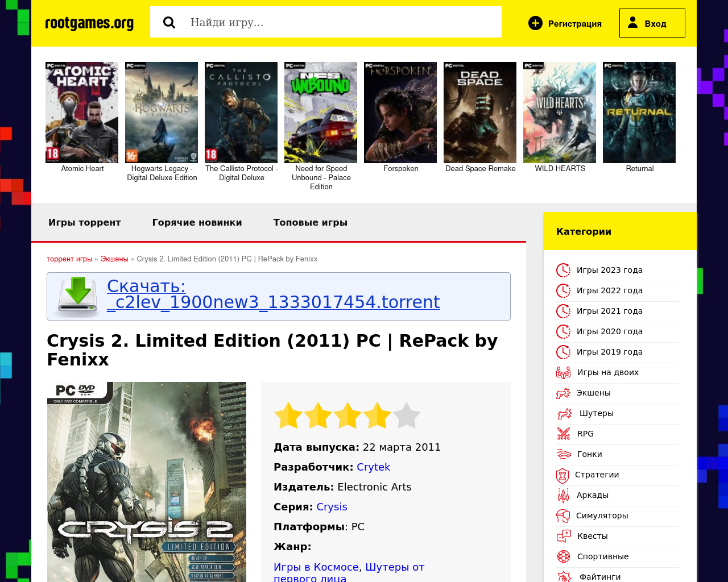Image resolution: width=728 pixels, height=582 pixels.
Task: Open the Crysis series link
Action: pos(332,507)
